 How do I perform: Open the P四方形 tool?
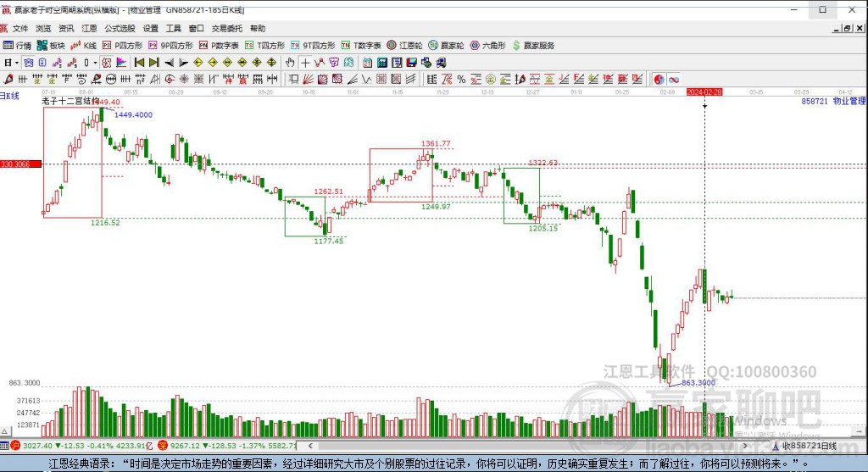point(122,46)
